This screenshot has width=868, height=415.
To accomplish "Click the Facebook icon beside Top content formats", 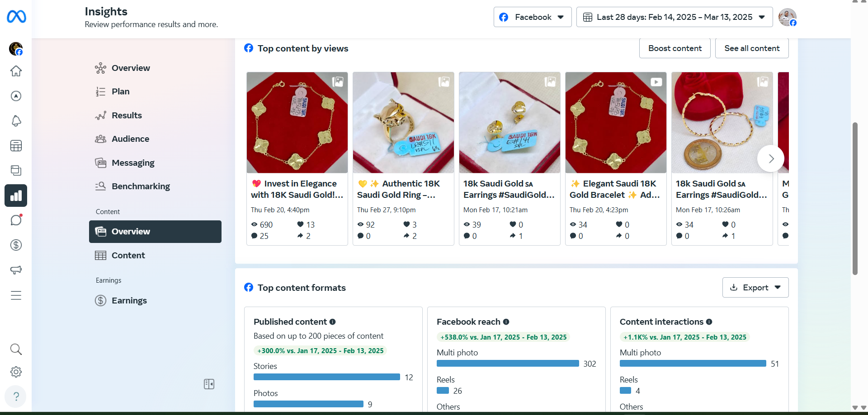I will tap(249, 287).
